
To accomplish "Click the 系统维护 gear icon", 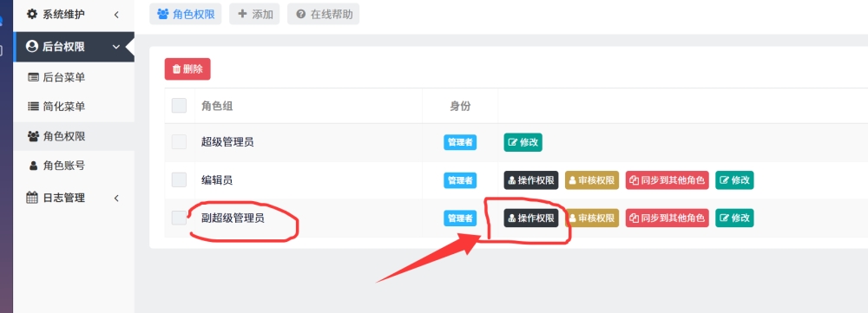I will (x=32, y=14).
